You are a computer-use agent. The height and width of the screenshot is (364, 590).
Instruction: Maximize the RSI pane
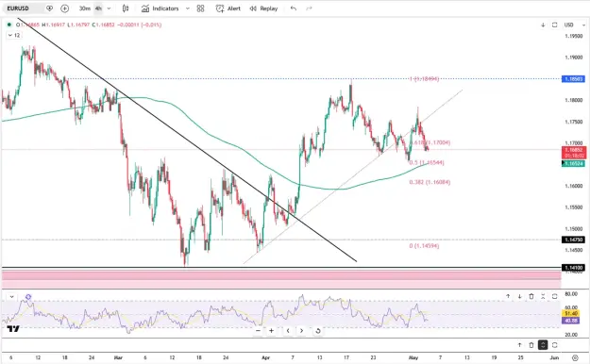pos(555,296)
